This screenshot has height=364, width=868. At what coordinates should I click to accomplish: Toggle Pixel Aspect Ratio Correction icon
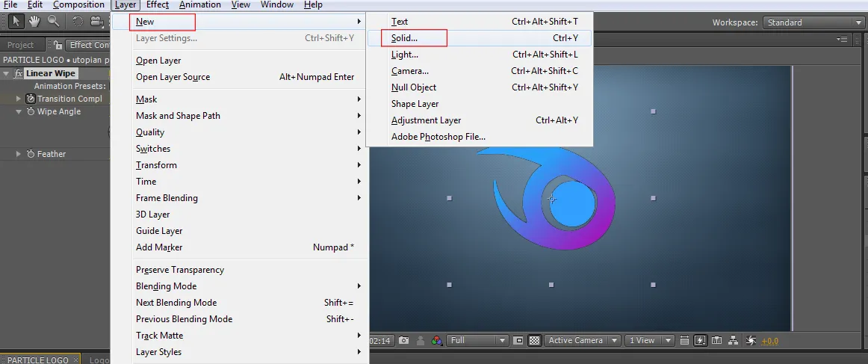coord(684,340)
